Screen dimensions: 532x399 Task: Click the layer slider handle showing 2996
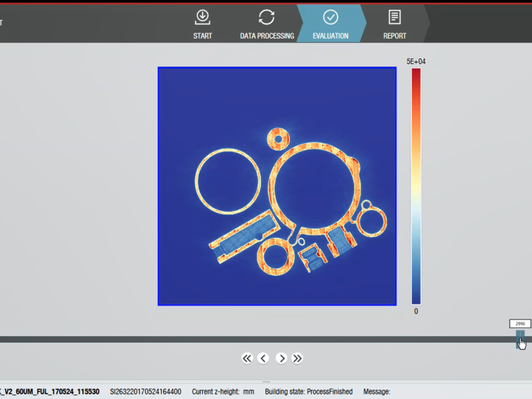tap(520, 338)
